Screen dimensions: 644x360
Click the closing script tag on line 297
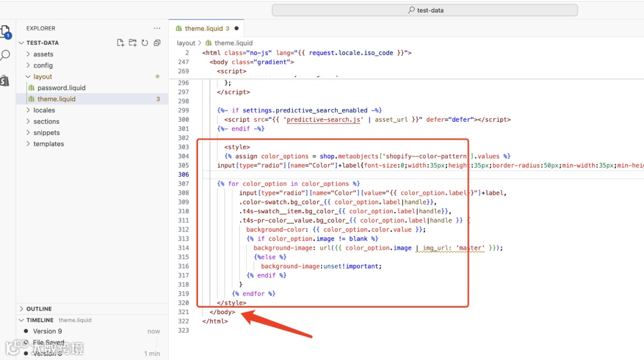[x=233, y=92]
